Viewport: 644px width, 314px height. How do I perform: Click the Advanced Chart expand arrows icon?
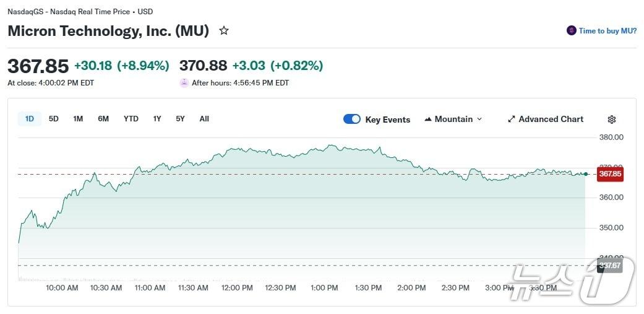tap(512, 120)
